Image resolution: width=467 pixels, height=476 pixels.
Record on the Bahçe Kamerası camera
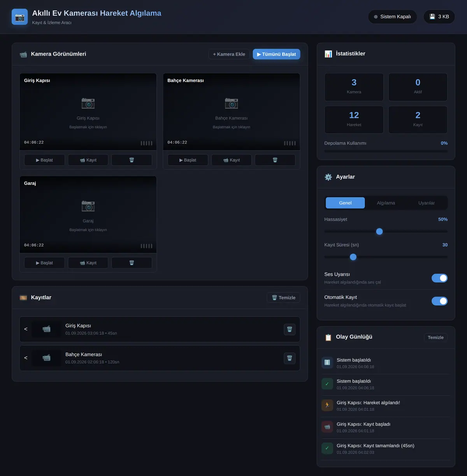[232, 160]
